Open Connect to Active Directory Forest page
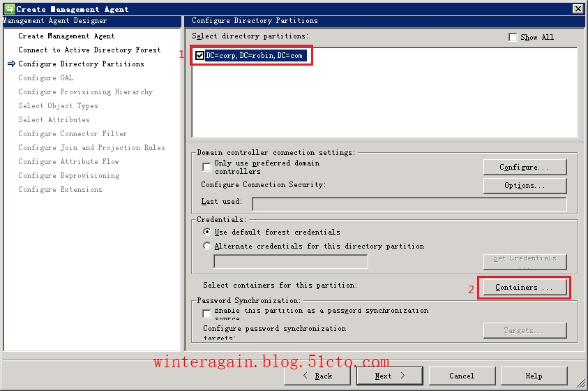This screenshot has width=588, height=391. 89,50
